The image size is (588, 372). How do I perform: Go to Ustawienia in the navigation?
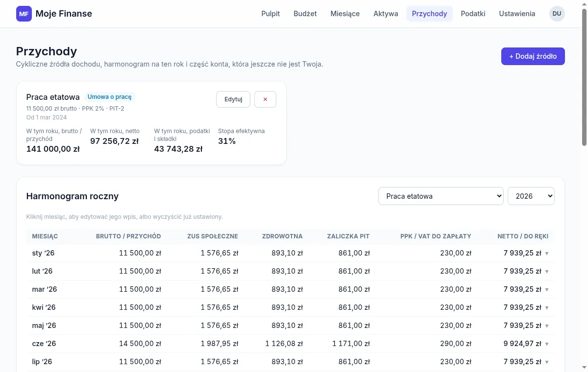click(517, 14)
